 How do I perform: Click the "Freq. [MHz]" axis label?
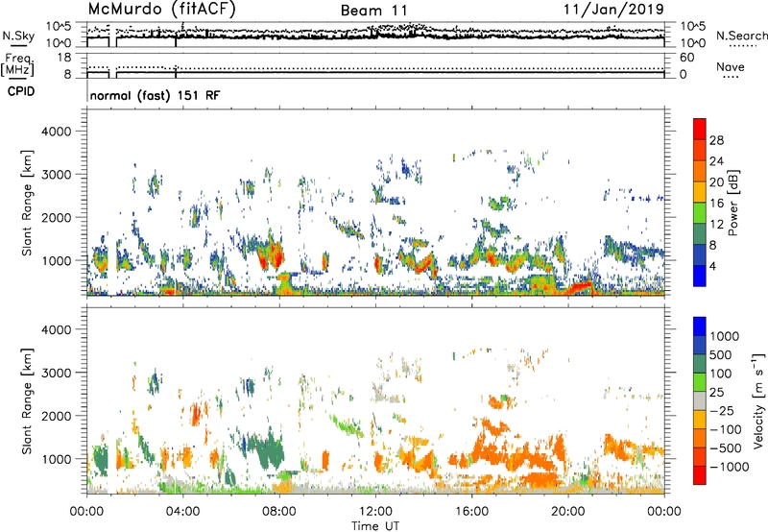pyautogui.click(x=18, y=64)
